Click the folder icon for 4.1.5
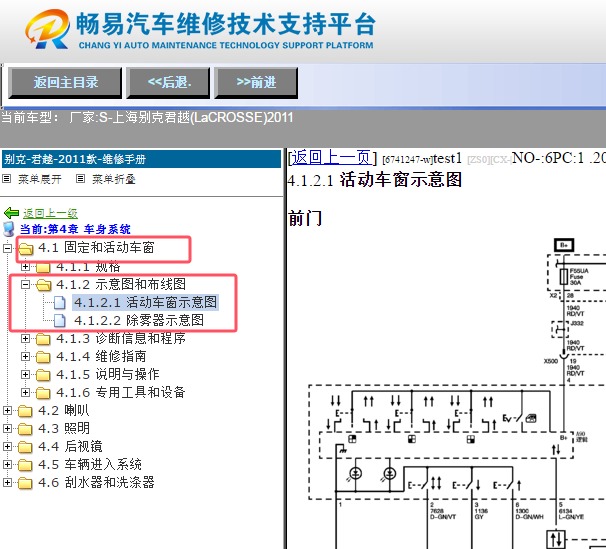This screenshot has width=606, height=549. click(x=43, y=375)
